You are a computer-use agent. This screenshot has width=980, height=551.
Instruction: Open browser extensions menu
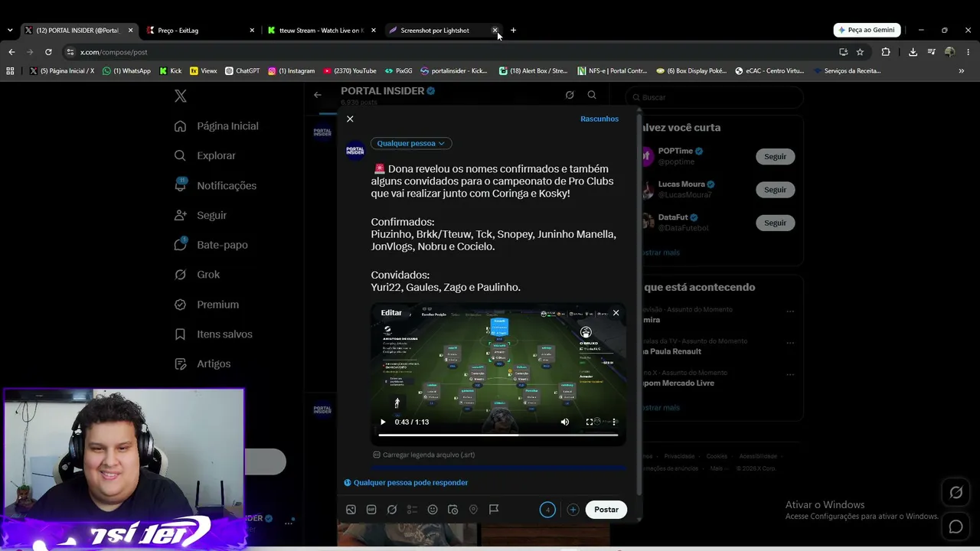click(886, 52)
